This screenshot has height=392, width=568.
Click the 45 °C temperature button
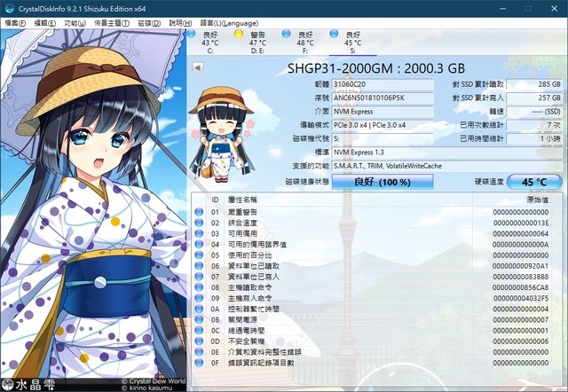532,181
